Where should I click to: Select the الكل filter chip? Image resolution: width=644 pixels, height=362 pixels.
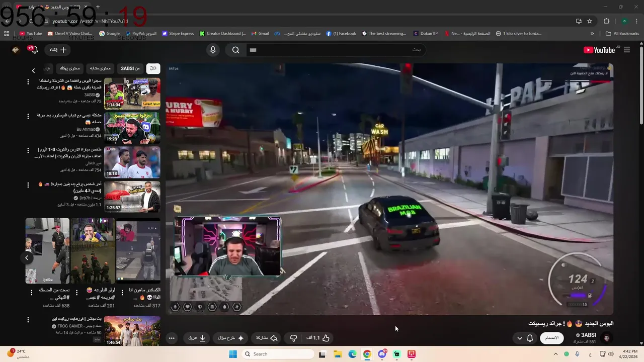(x=153, y=68)
